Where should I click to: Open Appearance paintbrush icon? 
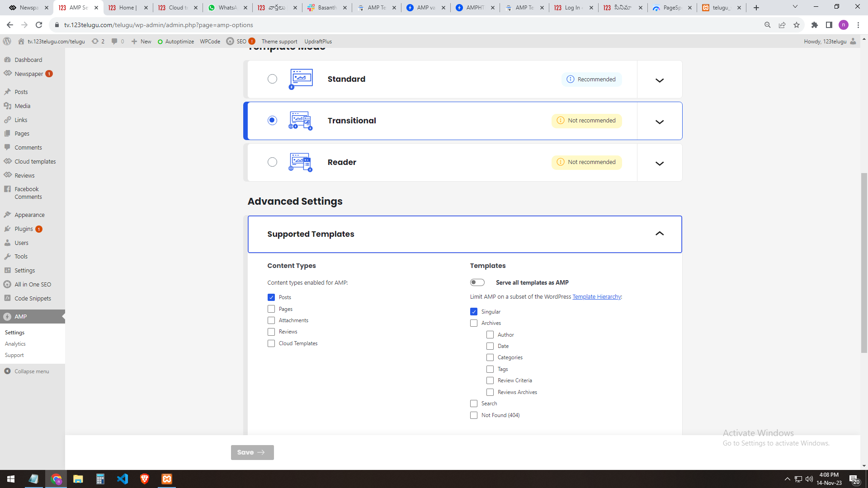pos(7,215)
